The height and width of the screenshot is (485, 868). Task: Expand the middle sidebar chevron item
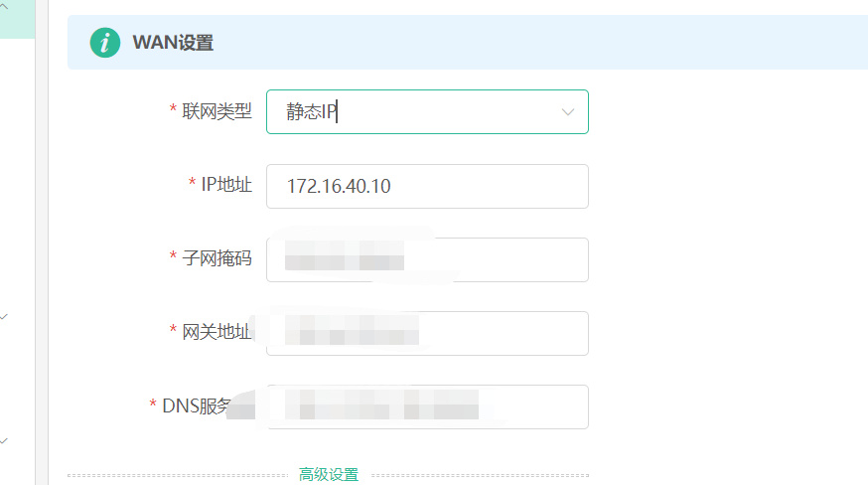tap(4, 316)
